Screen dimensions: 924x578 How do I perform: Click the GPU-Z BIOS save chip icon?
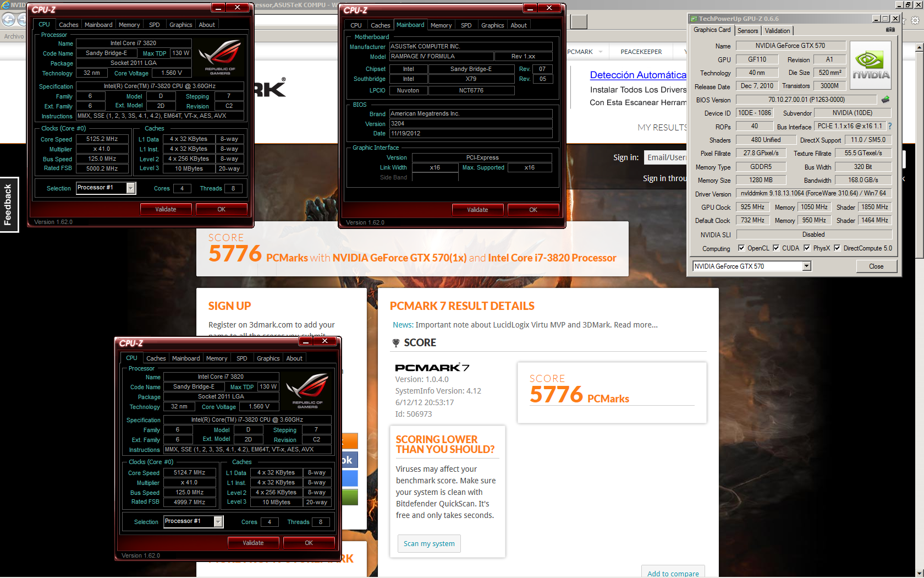[x=886, y=100]
